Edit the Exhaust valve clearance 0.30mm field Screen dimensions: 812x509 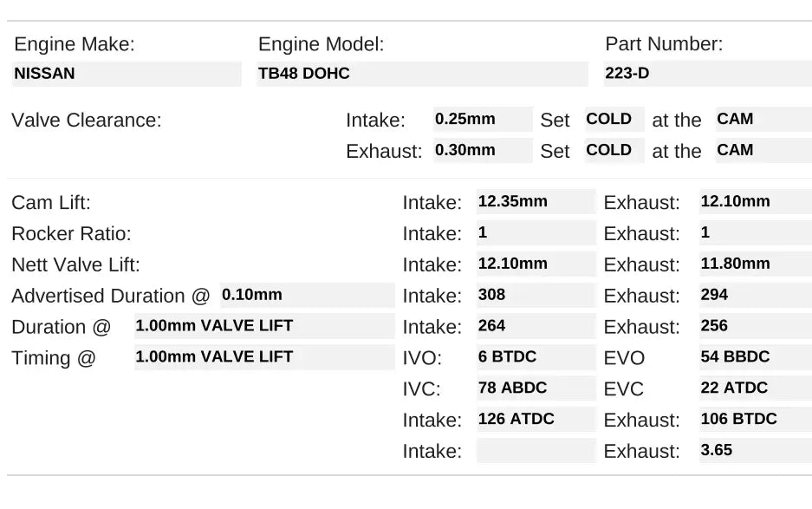(x=483, y=150)
